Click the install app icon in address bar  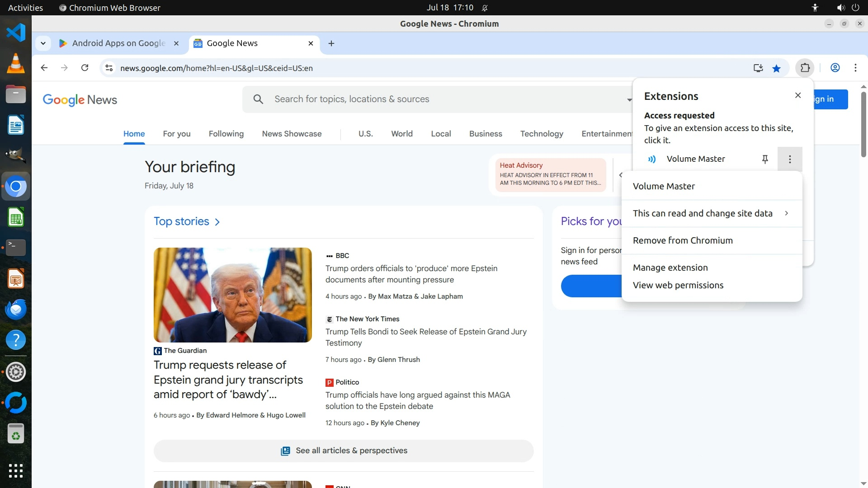click(x=758, y=68)
